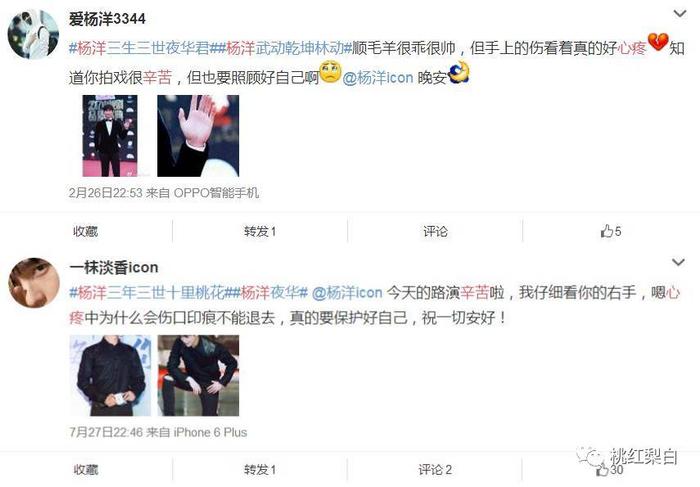Click the moon good-night emoji

click(x=459, y=73)
